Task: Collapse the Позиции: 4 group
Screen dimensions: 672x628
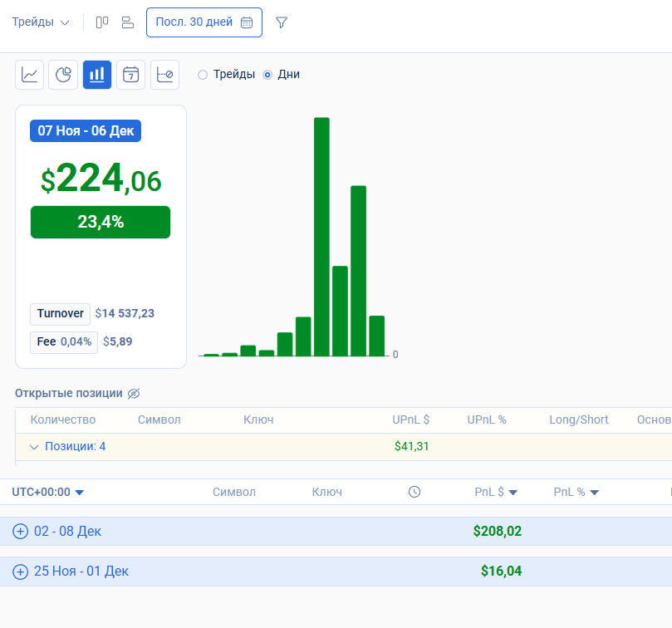Action: 34,447
